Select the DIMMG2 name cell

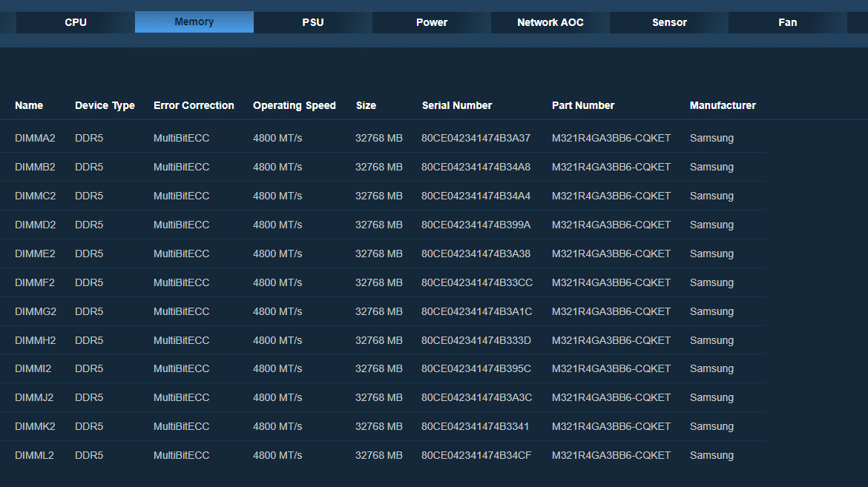36,311
